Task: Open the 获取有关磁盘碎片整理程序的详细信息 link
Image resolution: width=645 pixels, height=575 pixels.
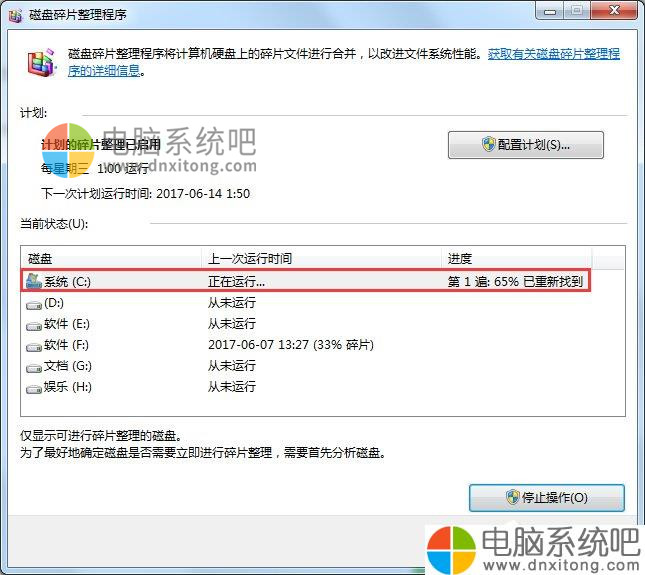Action: tap(552, 54)
